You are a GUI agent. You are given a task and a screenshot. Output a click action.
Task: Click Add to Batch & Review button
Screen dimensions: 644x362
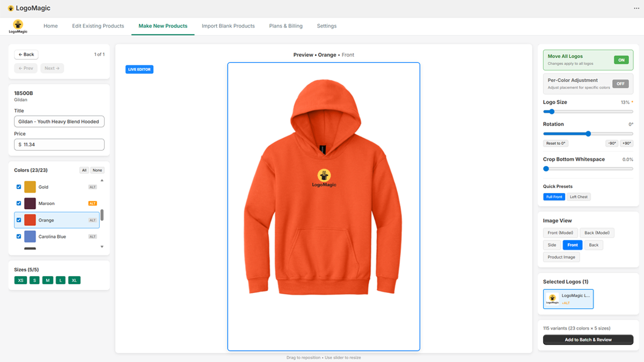[x=588, y=339]
